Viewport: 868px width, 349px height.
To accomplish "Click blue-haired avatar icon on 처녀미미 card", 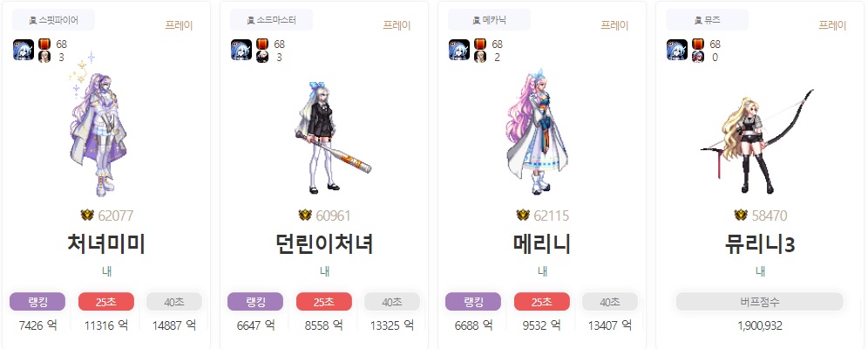I will click(24, 50).
